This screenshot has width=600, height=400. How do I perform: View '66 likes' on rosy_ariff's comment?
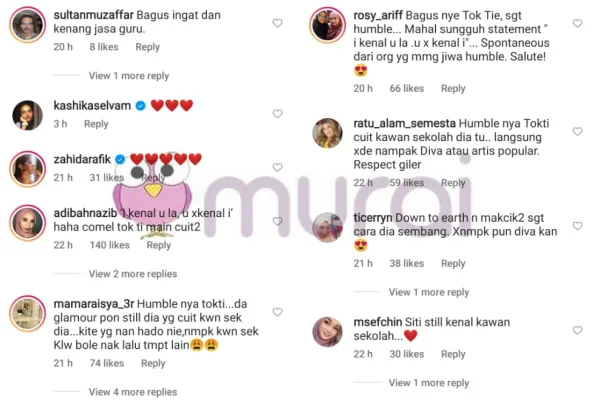[x=407, y=88]
